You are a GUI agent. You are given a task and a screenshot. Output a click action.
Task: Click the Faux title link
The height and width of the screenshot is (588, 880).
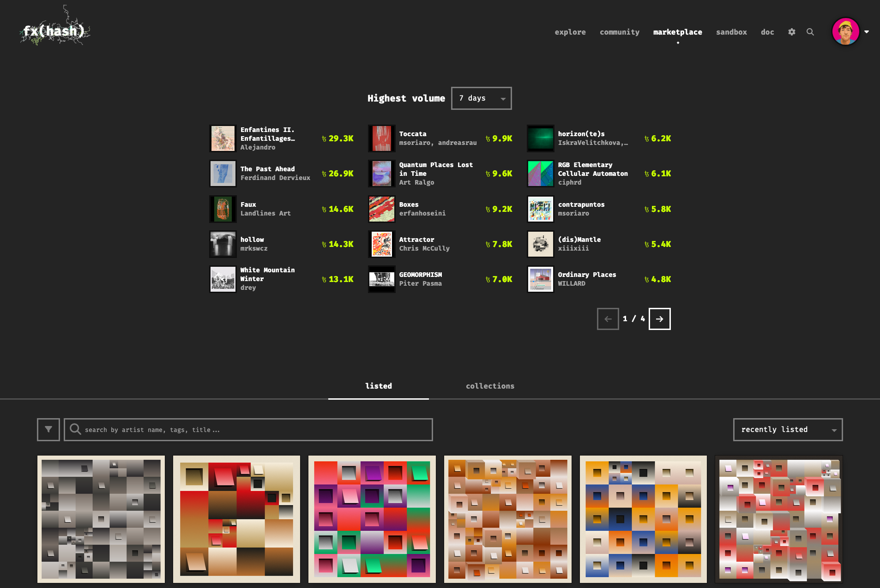pyautogui.click(x=248, y=204)
